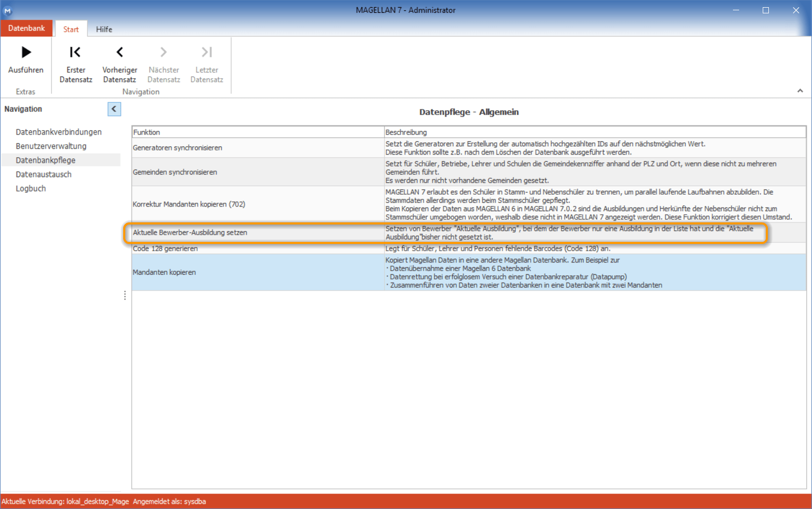
Task: Click the MAGELLAN app icon in title bar
Action: [x=8, y=10]
